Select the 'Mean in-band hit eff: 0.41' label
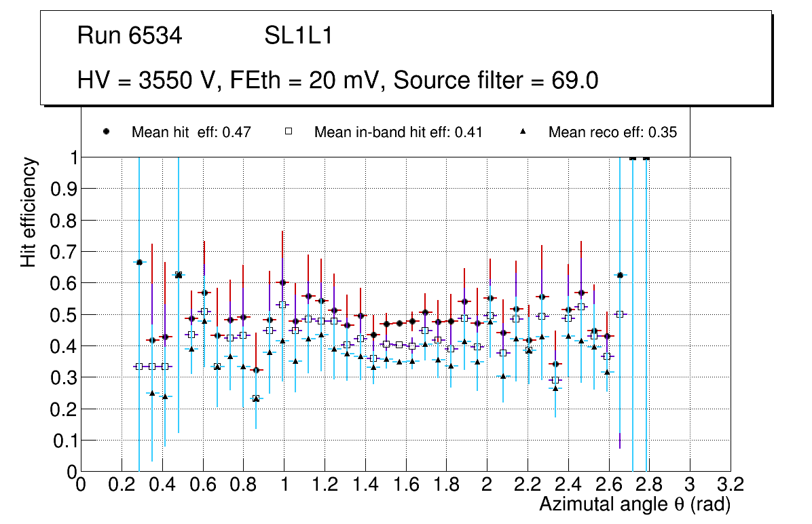Screen dimensions: 812x524 pyautogui.click(x=398, y=132)
